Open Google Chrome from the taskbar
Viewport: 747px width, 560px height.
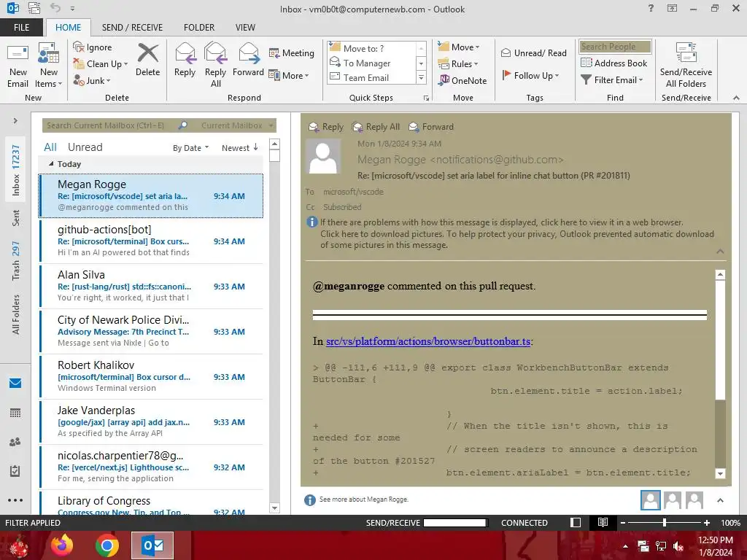107,545
